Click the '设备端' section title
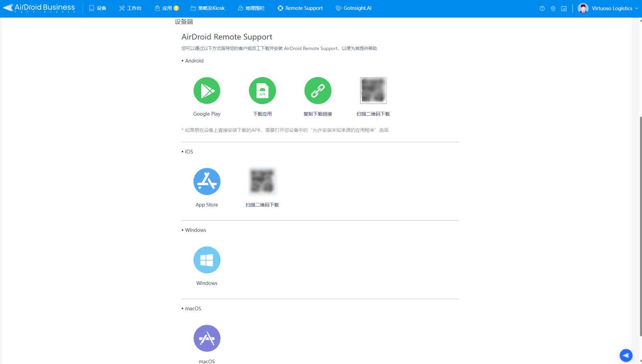The height and width of the screenshot is (364, 642). 184,22
